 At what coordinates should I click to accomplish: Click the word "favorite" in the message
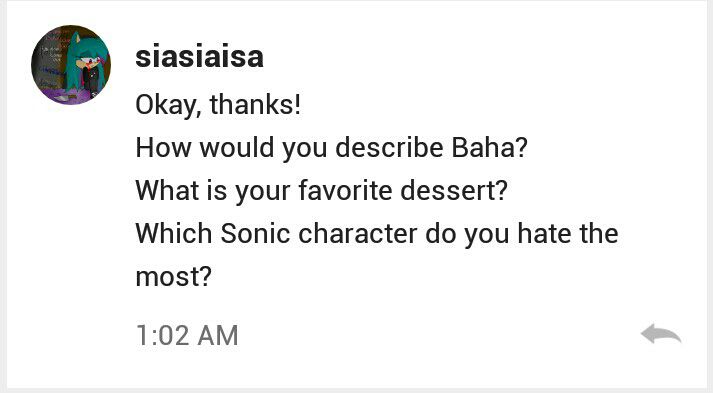345,190
